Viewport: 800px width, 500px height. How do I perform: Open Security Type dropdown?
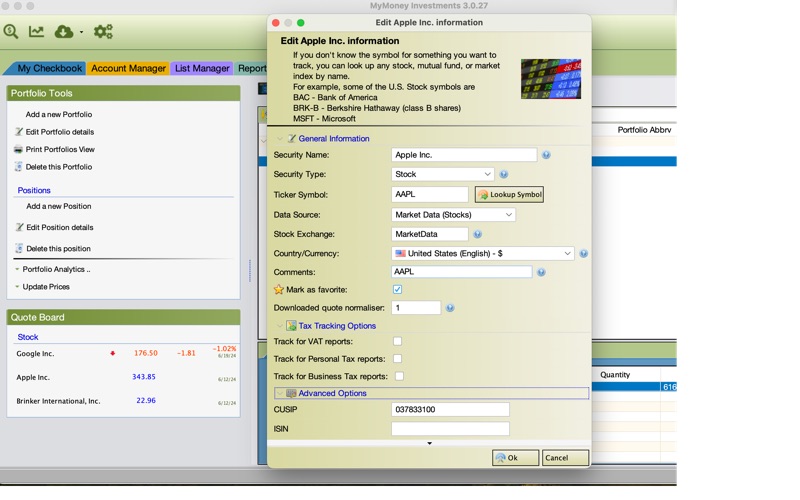click(x=442, y=174)
